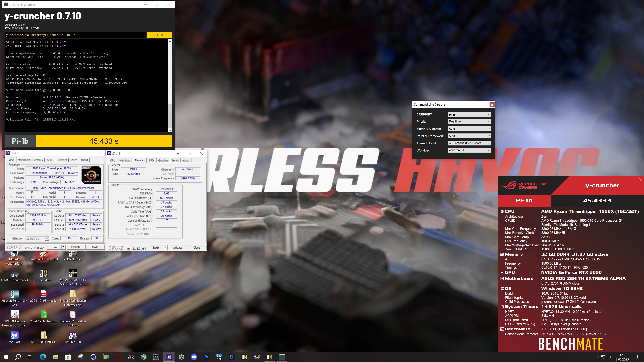Click Tools button in the right CPU-Z window
644x362 pixels.
tap(156, 248)
